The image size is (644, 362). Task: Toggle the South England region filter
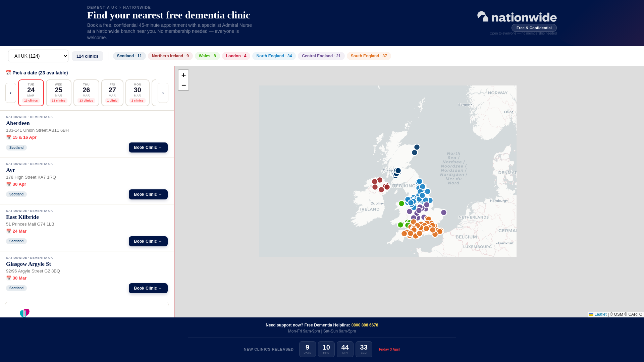coord(369,56)
